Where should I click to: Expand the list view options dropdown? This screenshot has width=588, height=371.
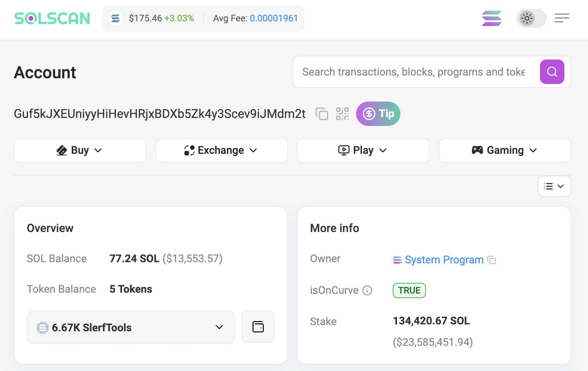tap(554, 186)
